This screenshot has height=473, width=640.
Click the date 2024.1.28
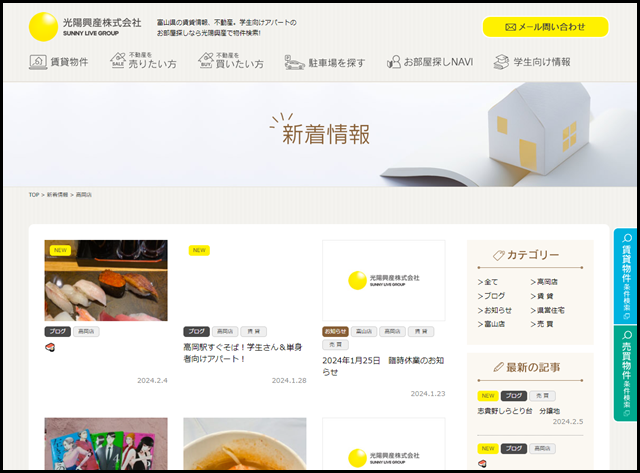tap(289, 380)
